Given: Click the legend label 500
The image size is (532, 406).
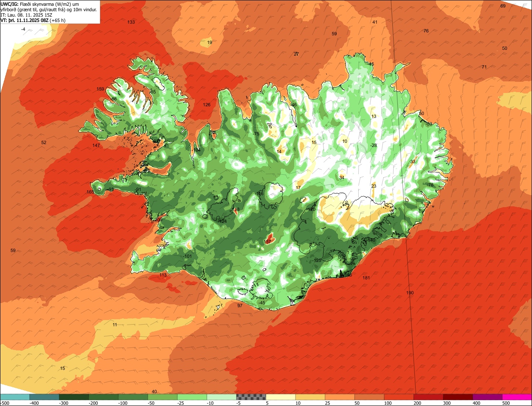Looking at the screenshot, I should tap(505, 403).
